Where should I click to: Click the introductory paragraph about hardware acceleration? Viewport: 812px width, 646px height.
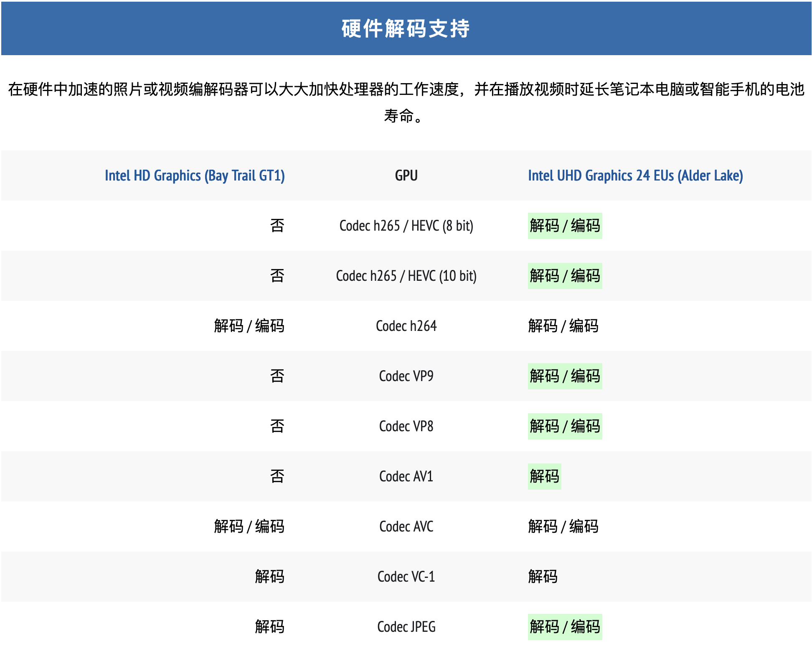coord(406,102)
